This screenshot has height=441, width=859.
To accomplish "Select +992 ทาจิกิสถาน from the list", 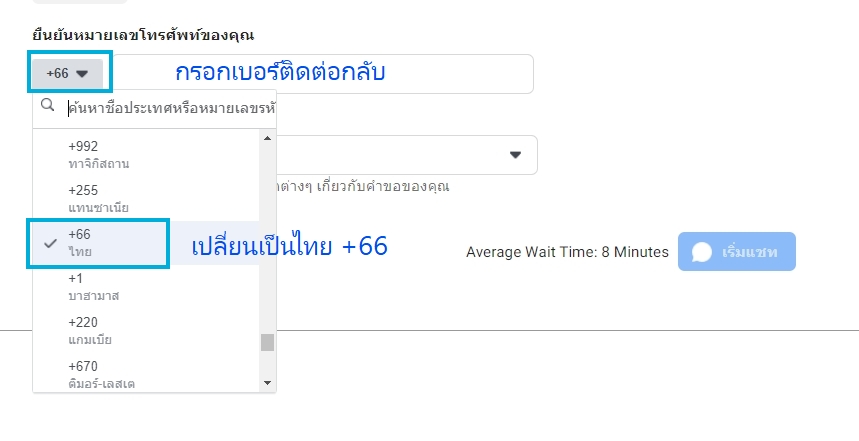I will pyautogui.click(x=146, y=155).
